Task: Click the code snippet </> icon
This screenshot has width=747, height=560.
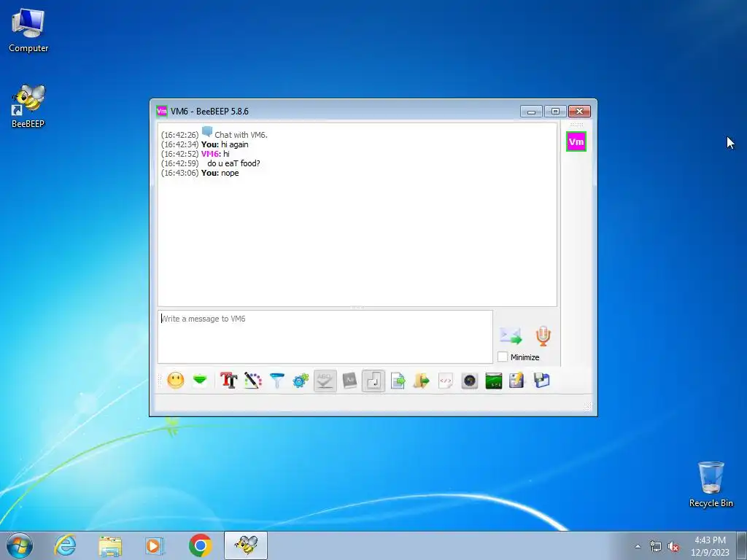Action: tap(446, 381)
